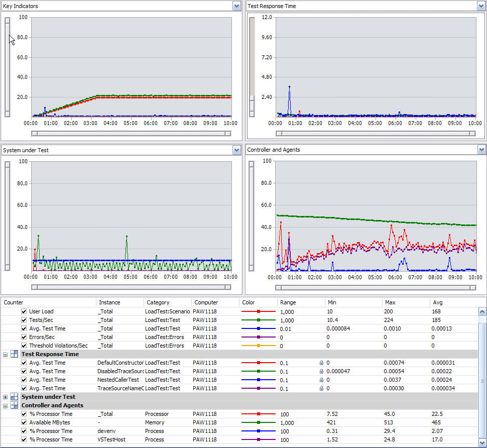Click the purple VSTestHost color line
The image size is (487, 448).
point(259,439)
